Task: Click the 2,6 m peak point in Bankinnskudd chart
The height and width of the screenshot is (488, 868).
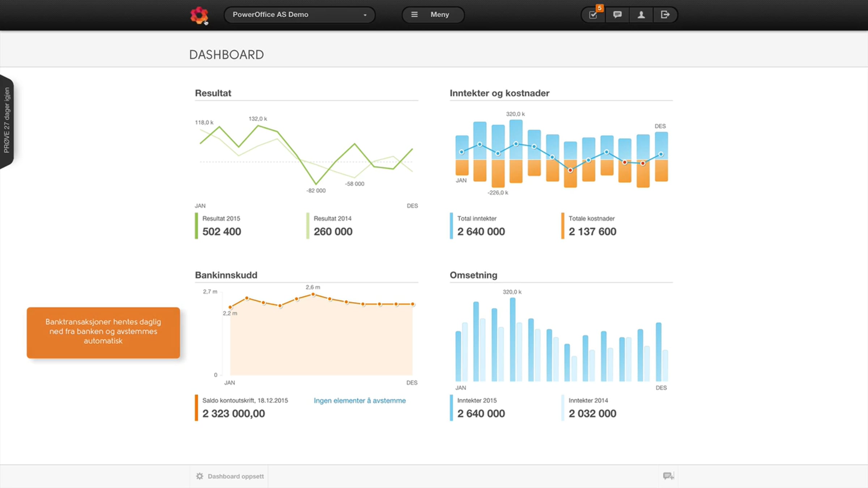Action: pos(313,294)
